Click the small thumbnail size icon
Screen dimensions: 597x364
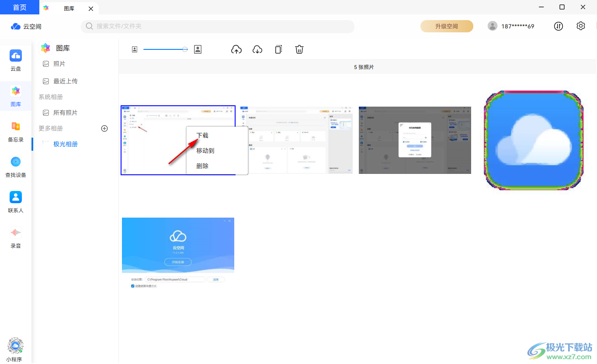pos(135,49)
